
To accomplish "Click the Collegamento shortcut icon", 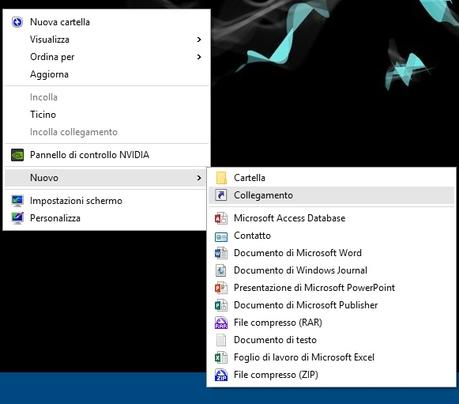I will (221, 195).
